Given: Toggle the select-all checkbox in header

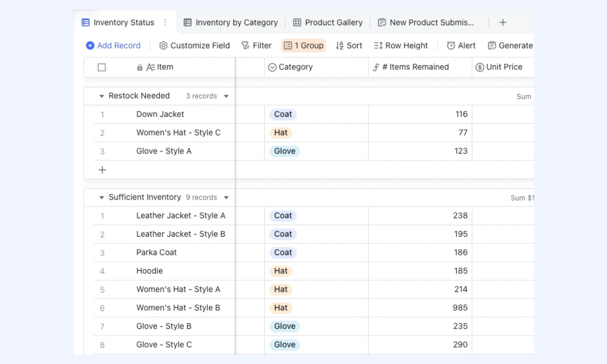Looking at the screenshot, I should [x=102, y=67].
